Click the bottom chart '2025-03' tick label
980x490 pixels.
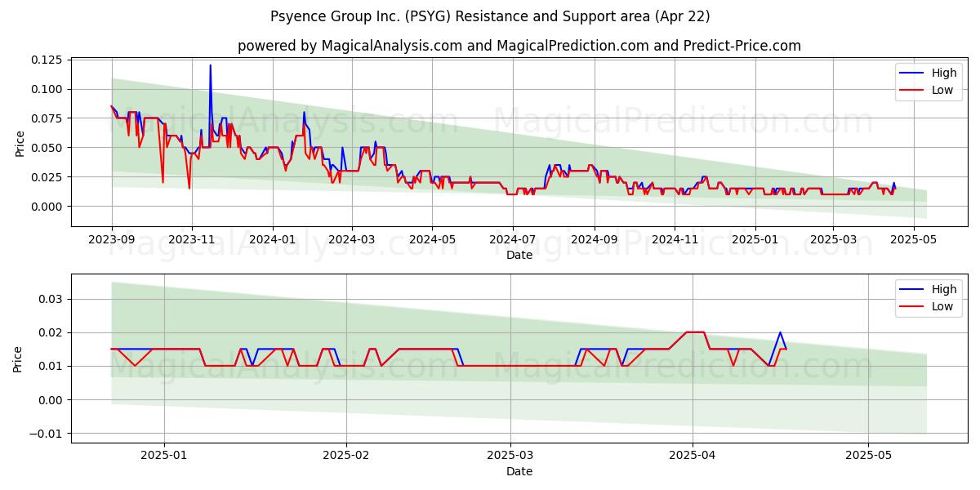click(x=511, y=456)
